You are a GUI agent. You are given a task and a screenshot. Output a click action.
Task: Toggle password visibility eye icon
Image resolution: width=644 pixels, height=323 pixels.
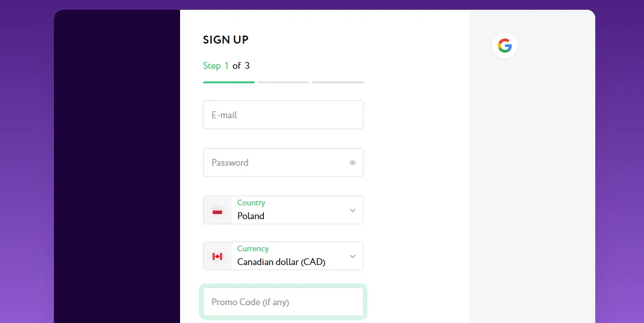pos(352,163)
